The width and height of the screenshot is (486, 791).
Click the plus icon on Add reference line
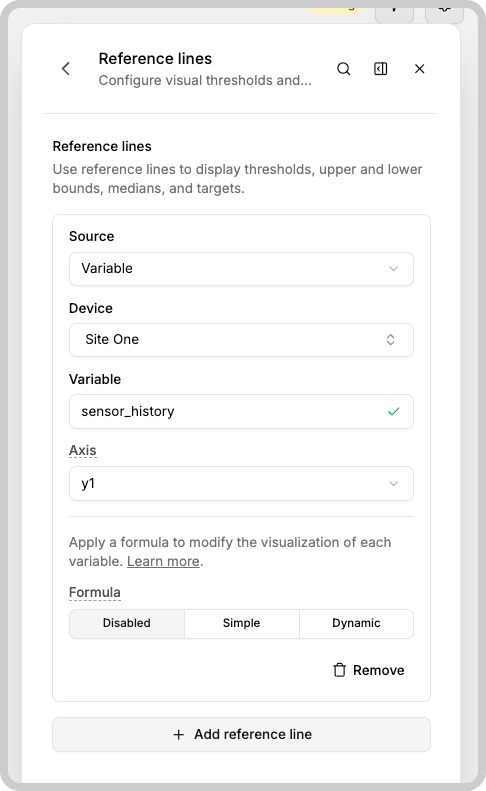(x=179, y=734)
